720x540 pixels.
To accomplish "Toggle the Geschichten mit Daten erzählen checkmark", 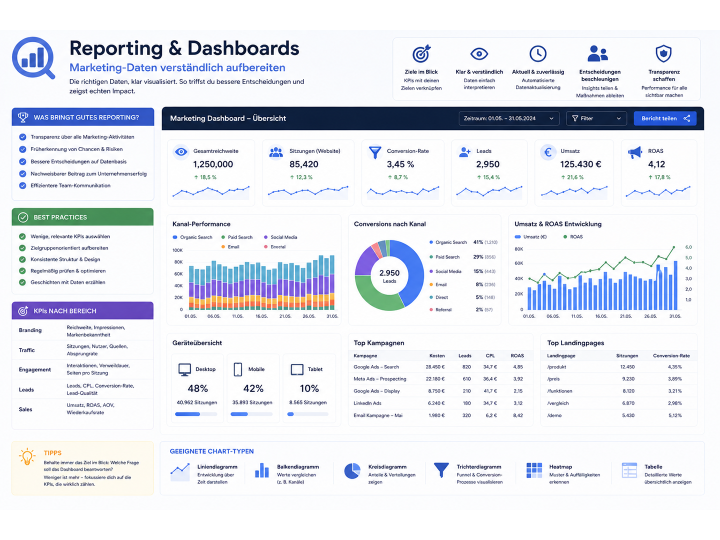I will pos(22,282).
